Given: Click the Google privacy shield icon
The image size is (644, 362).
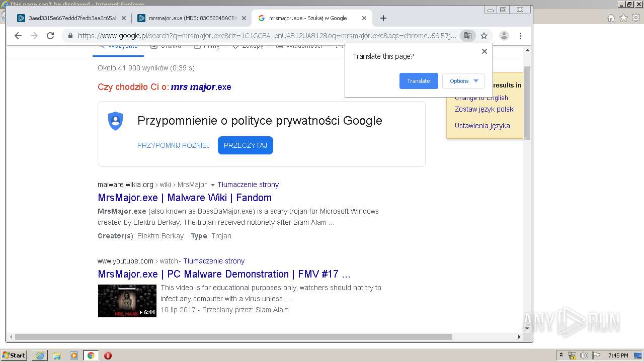Looking at the screenshot, I should (116, 121).
